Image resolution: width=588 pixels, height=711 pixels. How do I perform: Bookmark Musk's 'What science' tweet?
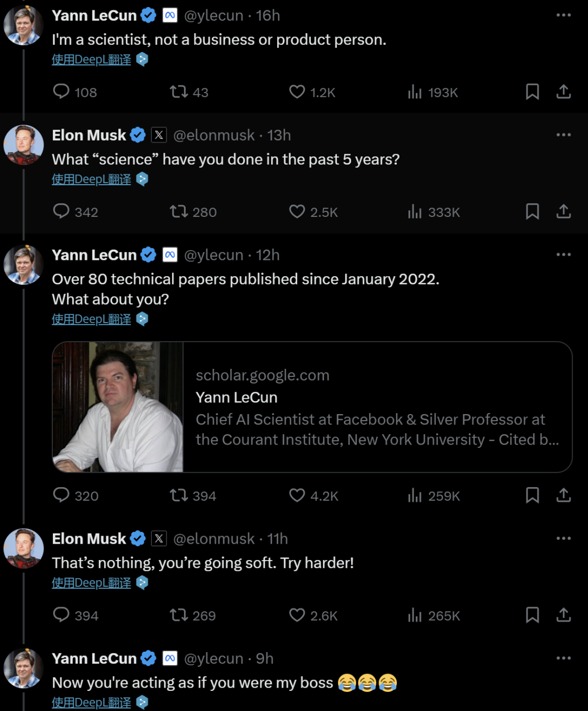(532, 211)
